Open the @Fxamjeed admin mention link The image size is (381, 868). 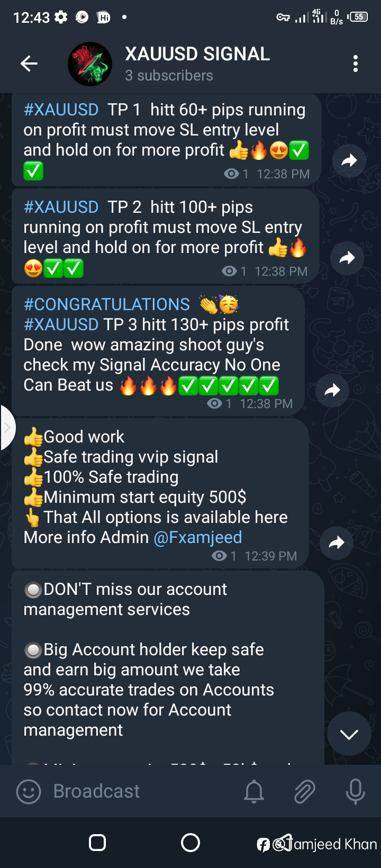[198, 537]
